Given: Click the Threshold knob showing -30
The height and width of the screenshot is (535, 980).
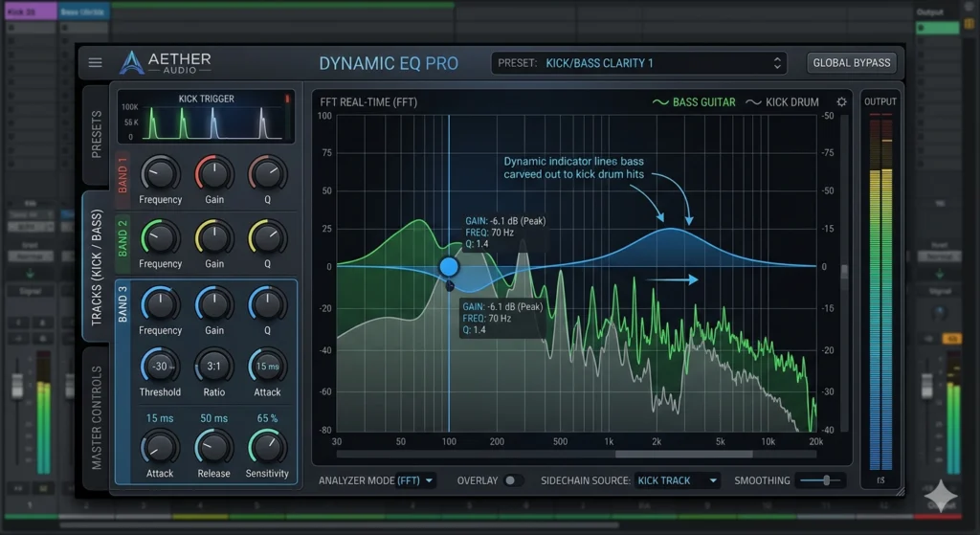Looking at the screenshot, I should click(160, 367).
